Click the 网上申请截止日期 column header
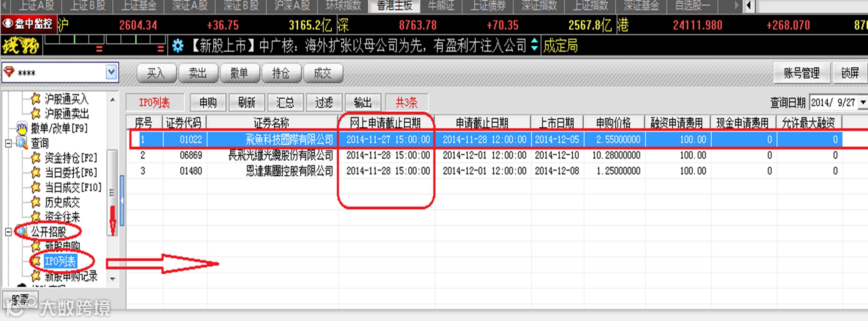The width and height of the screenshot is (868, 321). (x=385, y=123)
